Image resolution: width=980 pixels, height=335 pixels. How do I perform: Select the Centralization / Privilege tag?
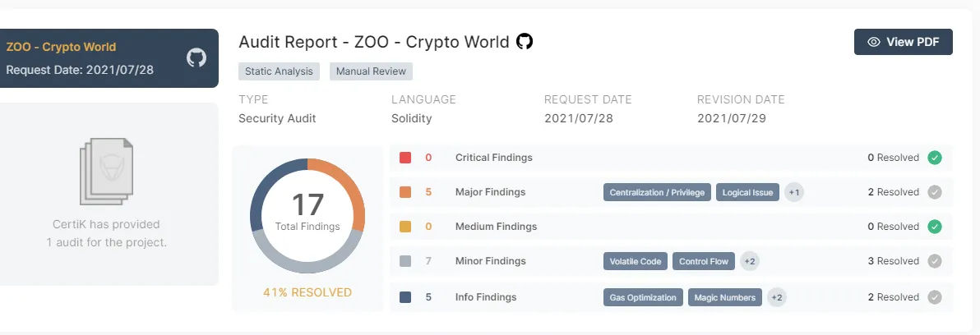coord(657,192)
